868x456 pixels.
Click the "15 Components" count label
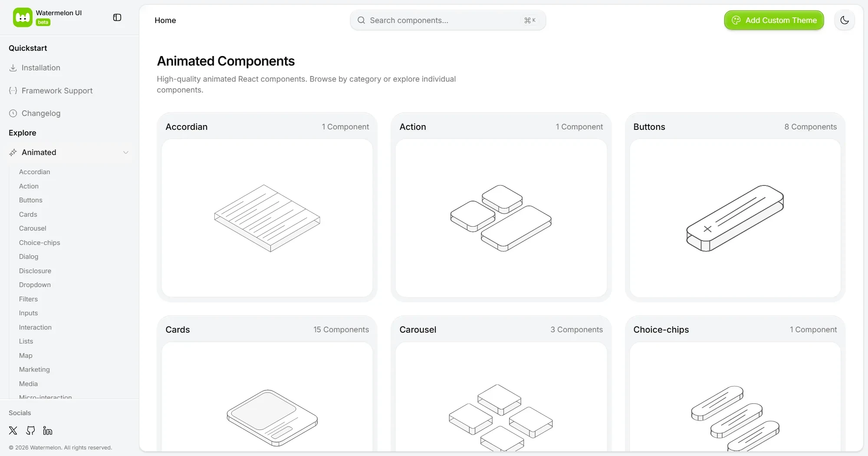341,330
